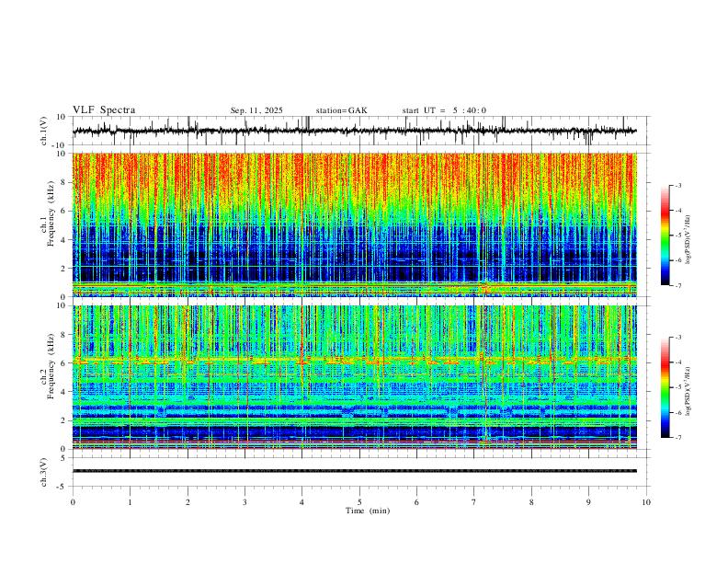This screenshot has width=728, height=563.
Task: Click the 'ch.3(V)' axis label
Action: pos(44,472)
